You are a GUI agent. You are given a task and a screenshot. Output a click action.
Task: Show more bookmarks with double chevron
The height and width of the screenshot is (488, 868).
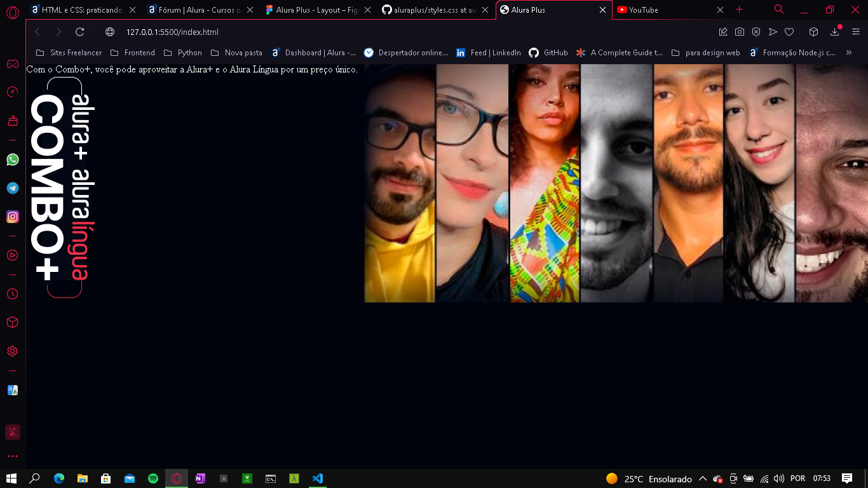[x=849, y=53]
